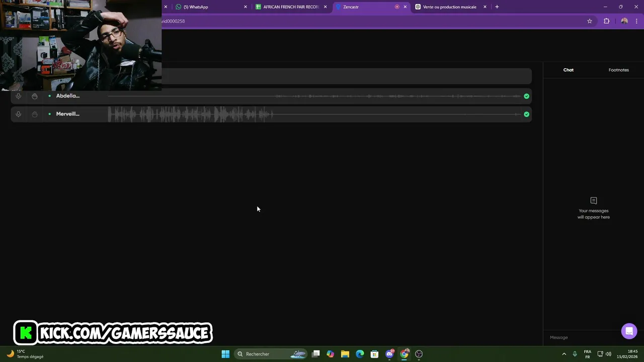
Task: Click the Abdella participant name
Action: pyautogui.click(x=68, y=96)
